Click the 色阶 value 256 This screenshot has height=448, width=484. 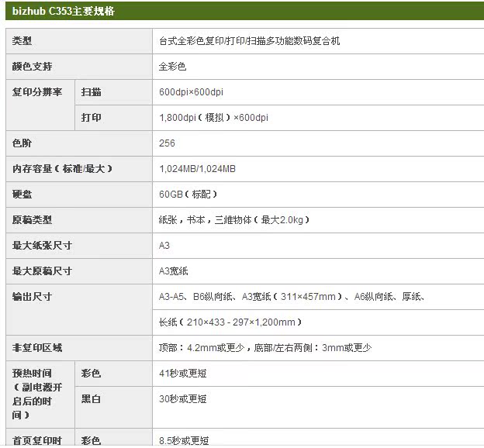[x=167, y=143]
